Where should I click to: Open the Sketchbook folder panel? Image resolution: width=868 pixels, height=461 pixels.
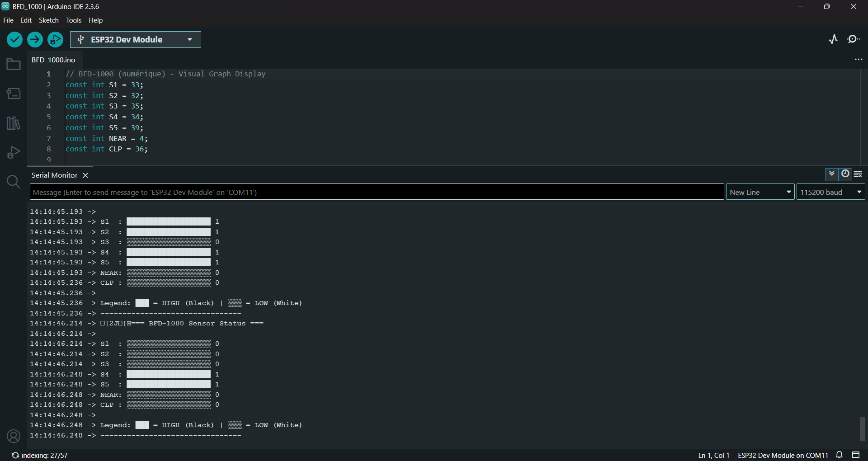pyautogui.click(x=14, y=65)
